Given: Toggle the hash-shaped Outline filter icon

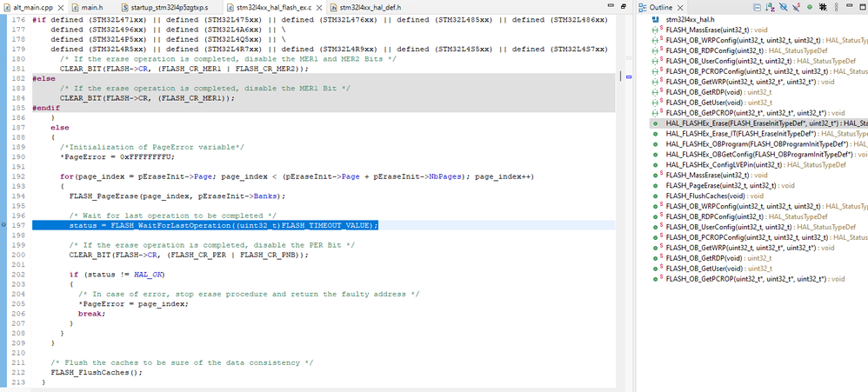Looking at the screenshot, I should [823, 7].
